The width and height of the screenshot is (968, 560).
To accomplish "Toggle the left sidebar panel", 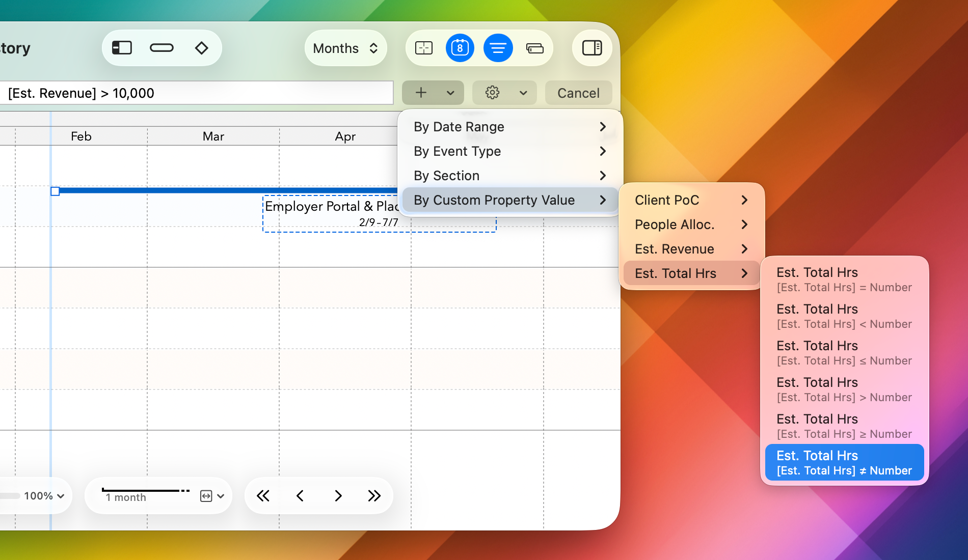I will pos(121,48).
